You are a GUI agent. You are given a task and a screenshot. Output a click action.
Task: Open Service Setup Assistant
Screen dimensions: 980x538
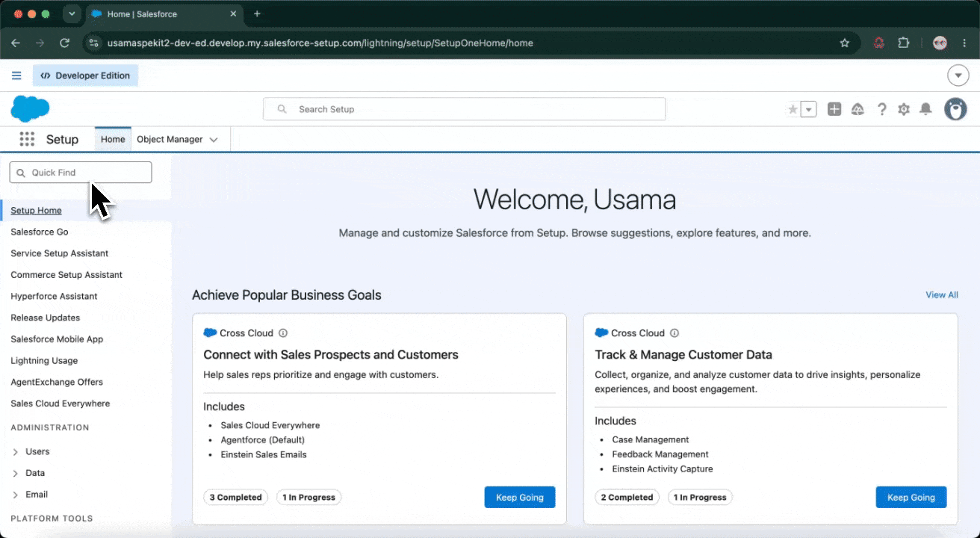60,253
